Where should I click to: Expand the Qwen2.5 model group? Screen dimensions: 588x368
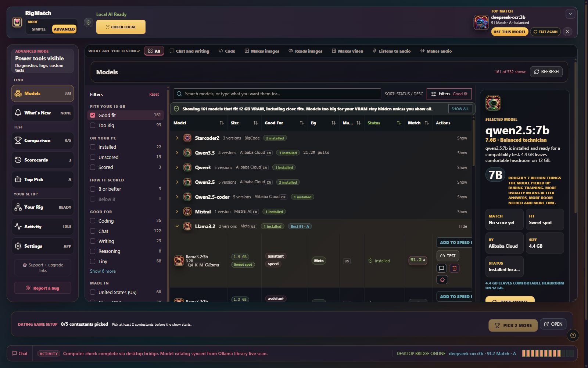click(x=177, y=182)
